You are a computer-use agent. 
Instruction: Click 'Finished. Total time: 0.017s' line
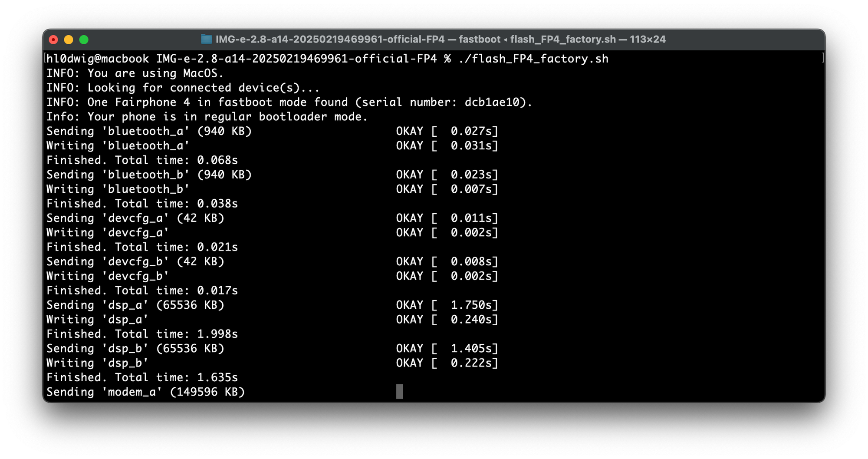click(142, 291)
